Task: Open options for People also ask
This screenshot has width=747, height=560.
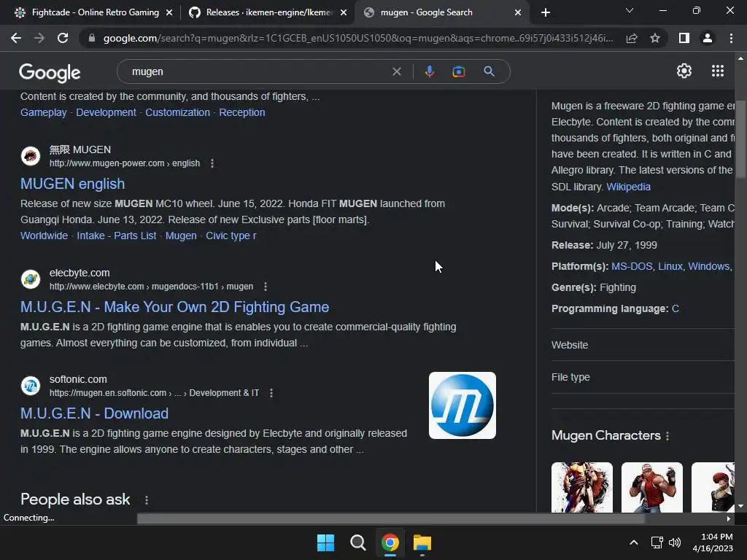Action: (x=146, y=500)
